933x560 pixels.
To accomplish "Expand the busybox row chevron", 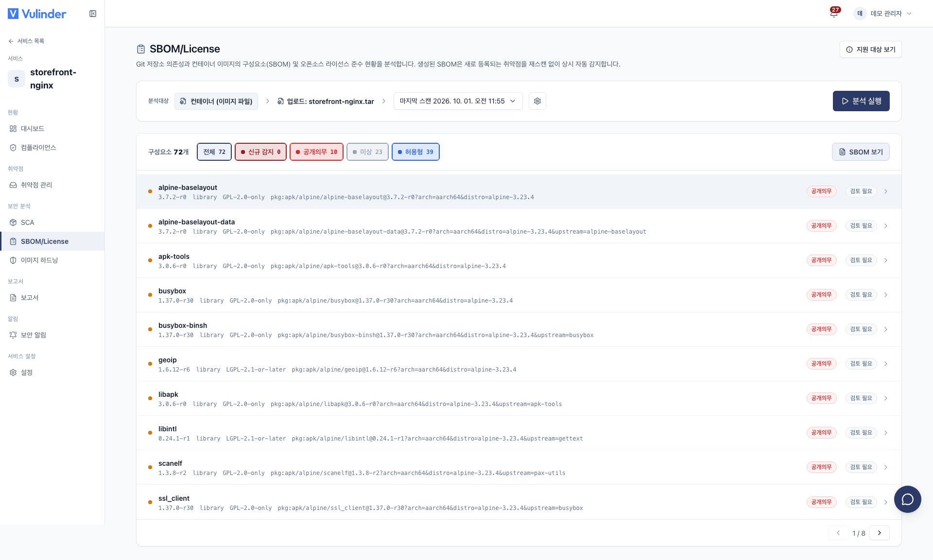I will [x=886, y=295].
